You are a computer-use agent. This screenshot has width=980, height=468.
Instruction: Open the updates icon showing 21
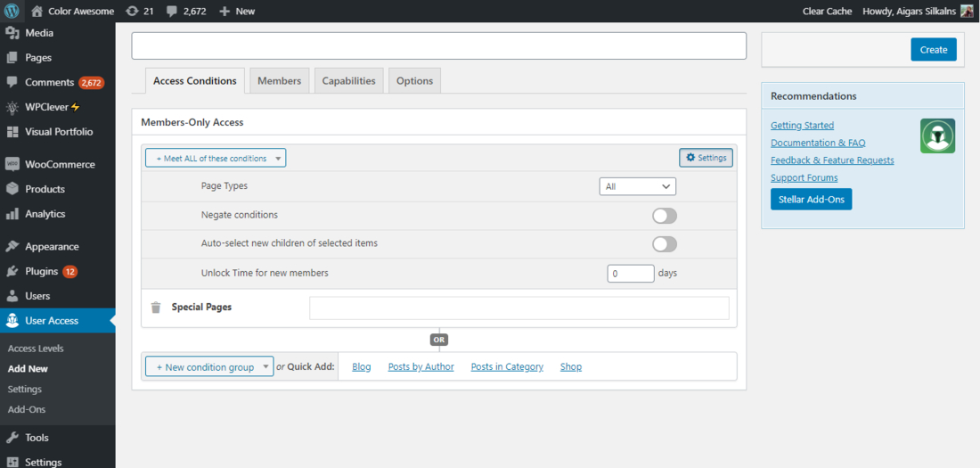[x=132, y=12]
